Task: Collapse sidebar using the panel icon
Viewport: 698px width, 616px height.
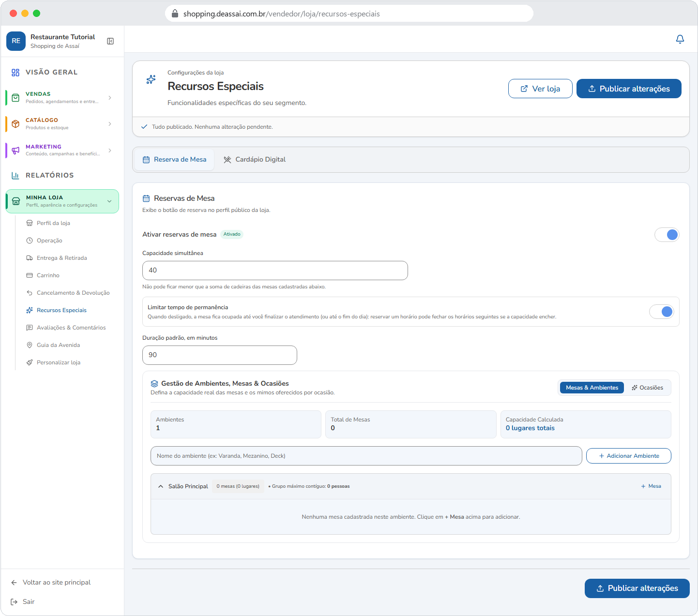Action: point(110,41)
